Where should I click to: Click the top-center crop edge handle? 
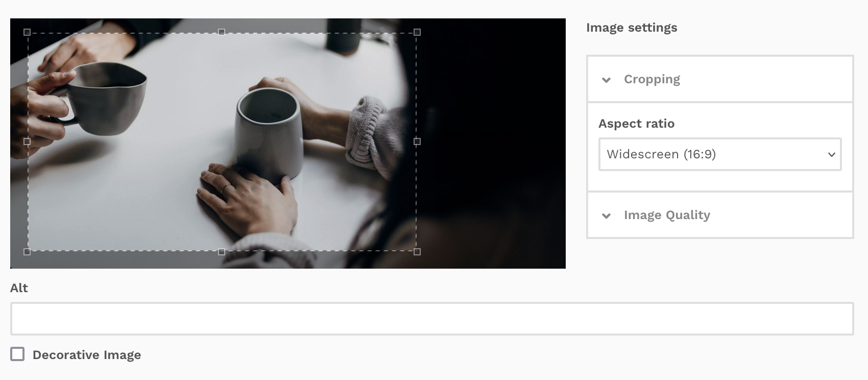click(x=222, y=32)
